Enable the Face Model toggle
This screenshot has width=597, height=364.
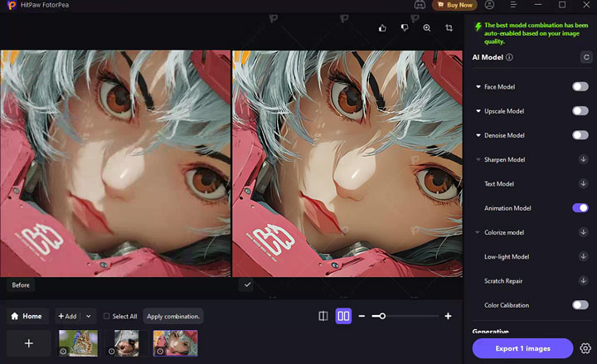pos(580,86)
